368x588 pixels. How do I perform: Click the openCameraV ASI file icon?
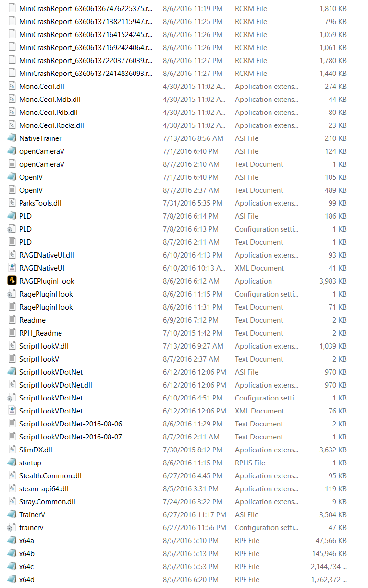click(12, 151)
